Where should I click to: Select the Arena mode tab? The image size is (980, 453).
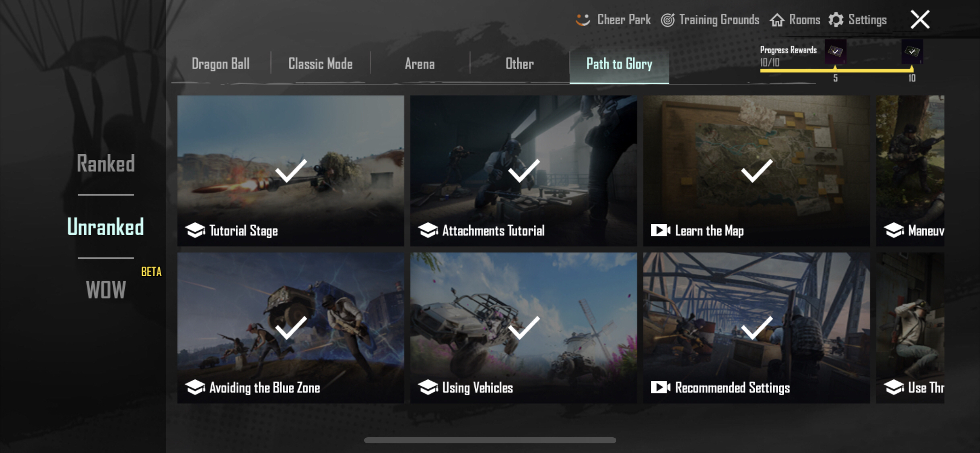pos(419,63)
